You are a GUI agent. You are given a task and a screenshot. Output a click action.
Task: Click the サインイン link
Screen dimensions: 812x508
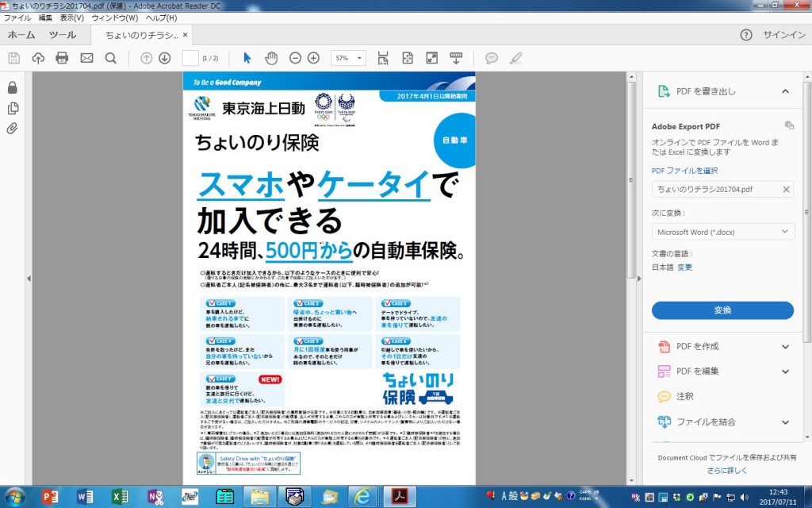pos(784,35)
